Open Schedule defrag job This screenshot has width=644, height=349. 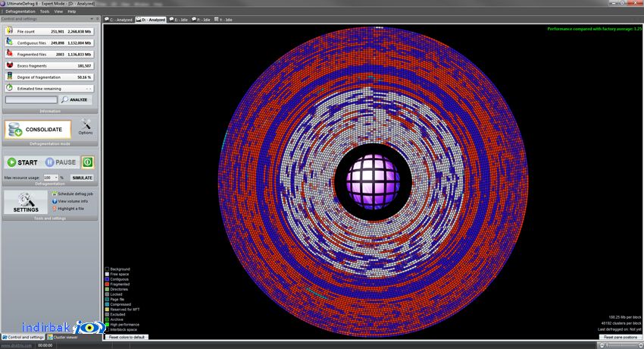(x=73, y=193)
